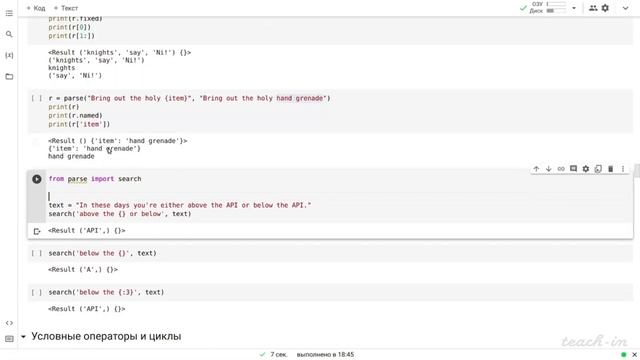
Task: Click output 'hand grenade' below the item dict
Action: tap(71, 156)
